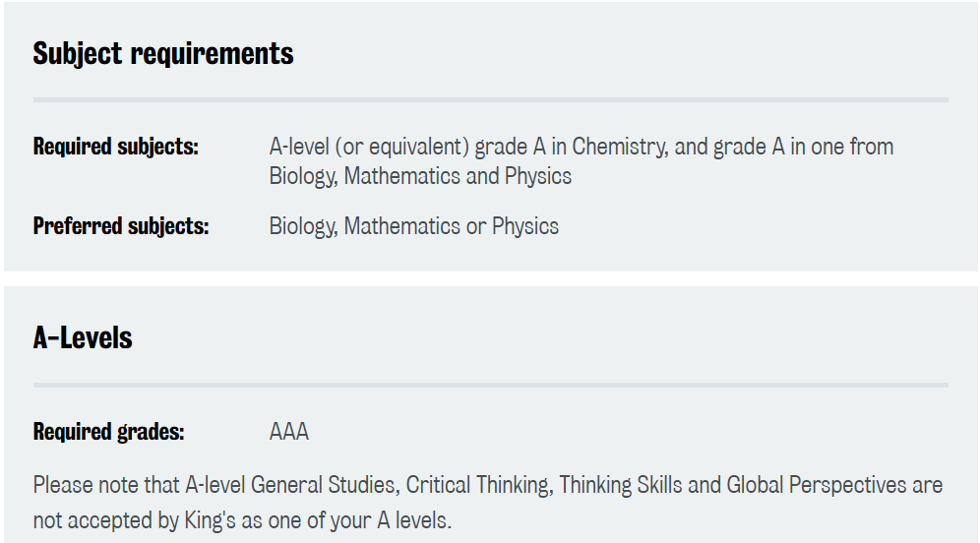Click the divider under A-Levels heading
The width and height of the screenshot is (980, 543).
coord(491,385)
